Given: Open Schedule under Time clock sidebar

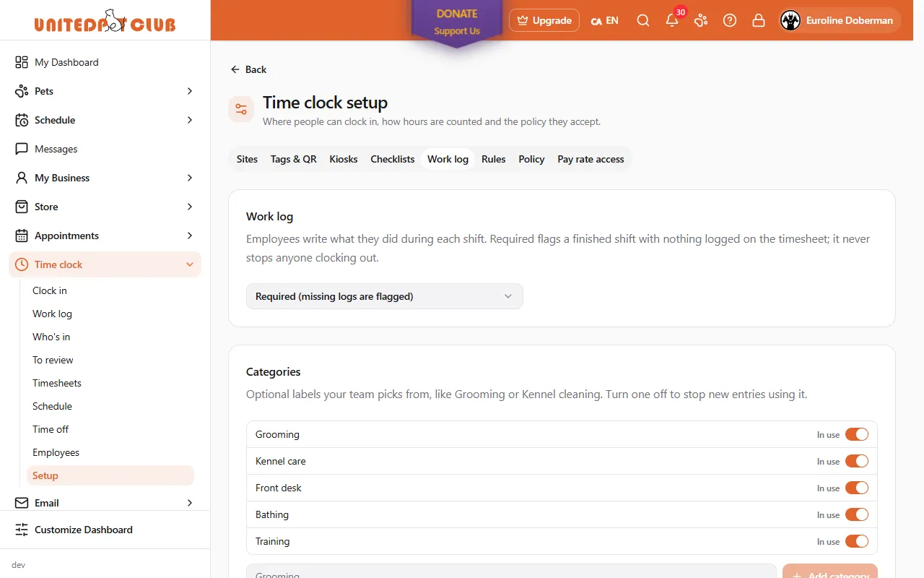Looking at the screenshot, I should coord(52,406).
